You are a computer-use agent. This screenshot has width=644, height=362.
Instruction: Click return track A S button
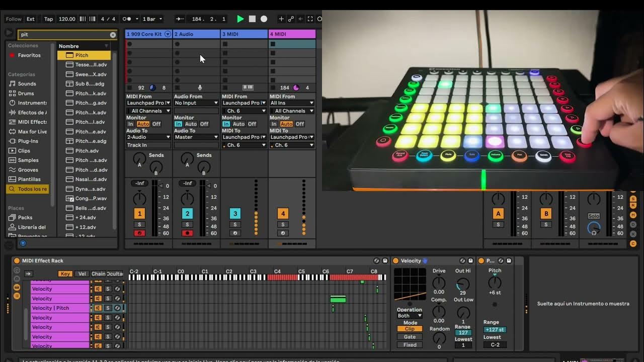[x=498, y=225]
